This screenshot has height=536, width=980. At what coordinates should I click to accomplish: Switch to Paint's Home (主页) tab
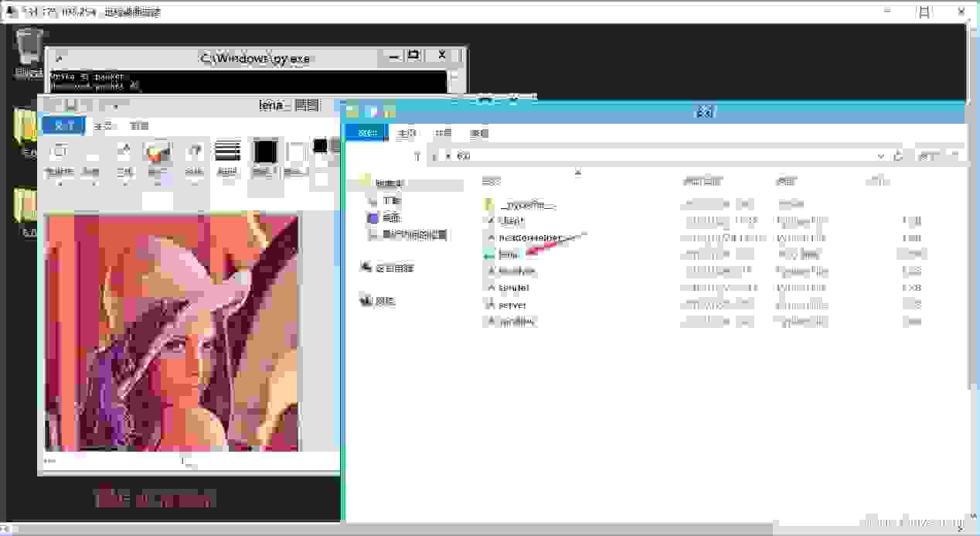tap(104, 125)
